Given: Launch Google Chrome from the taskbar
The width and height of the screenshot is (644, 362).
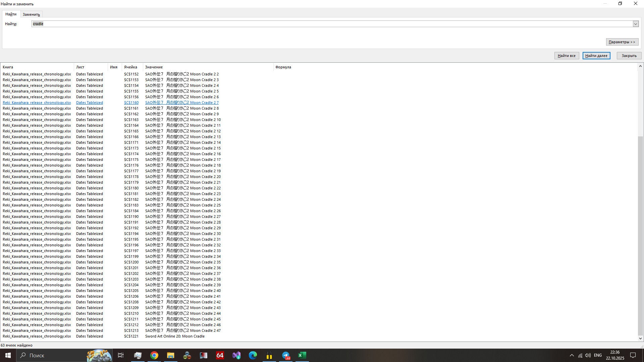Looking at the screenshot, I should click(154, 355).
